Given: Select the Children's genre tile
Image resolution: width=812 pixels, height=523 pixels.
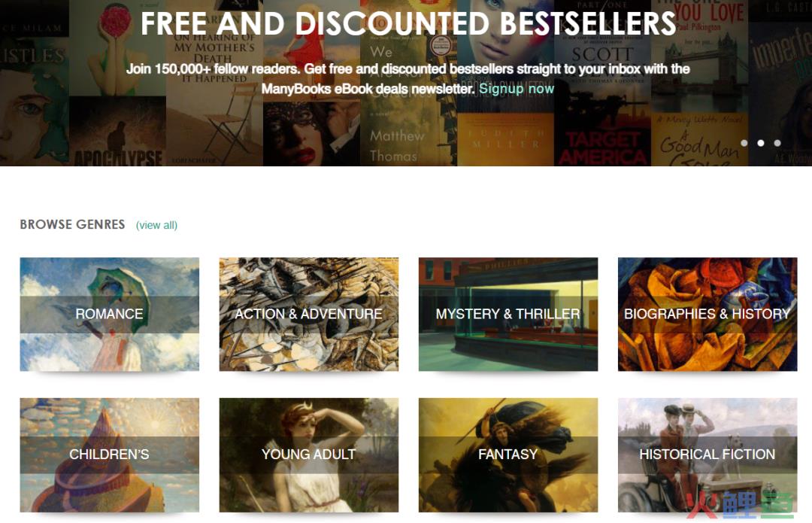Looking at the screenshot, I should [x=109, y=455].
